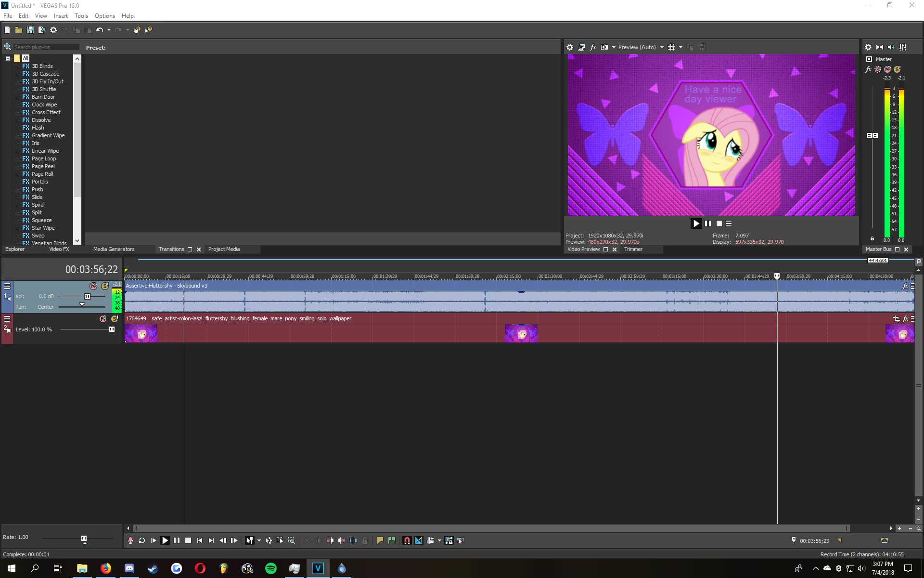Toggle the preview overlays grid icon
The image size is (924, 578).
(671, 47)
